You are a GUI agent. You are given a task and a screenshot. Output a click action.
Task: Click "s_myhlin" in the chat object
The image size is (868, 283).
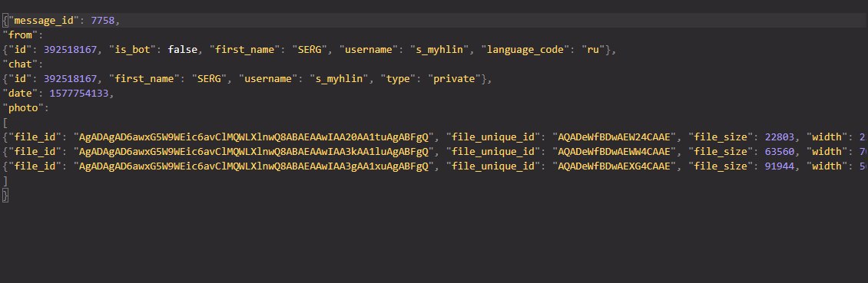pyautogui.click(x=339, y=78)
